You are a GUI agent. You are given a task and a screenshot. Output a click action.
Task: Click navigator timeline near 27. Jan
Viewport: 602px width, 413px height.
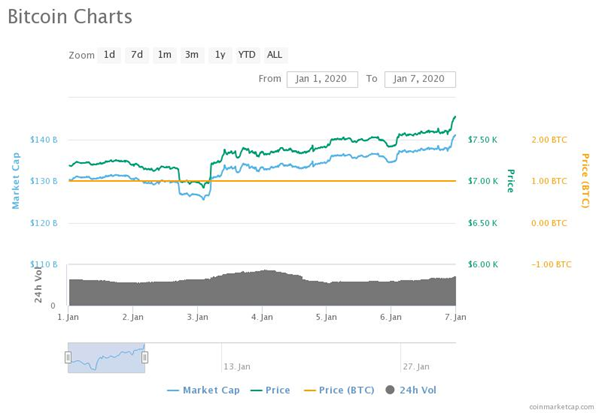[416, 366]
